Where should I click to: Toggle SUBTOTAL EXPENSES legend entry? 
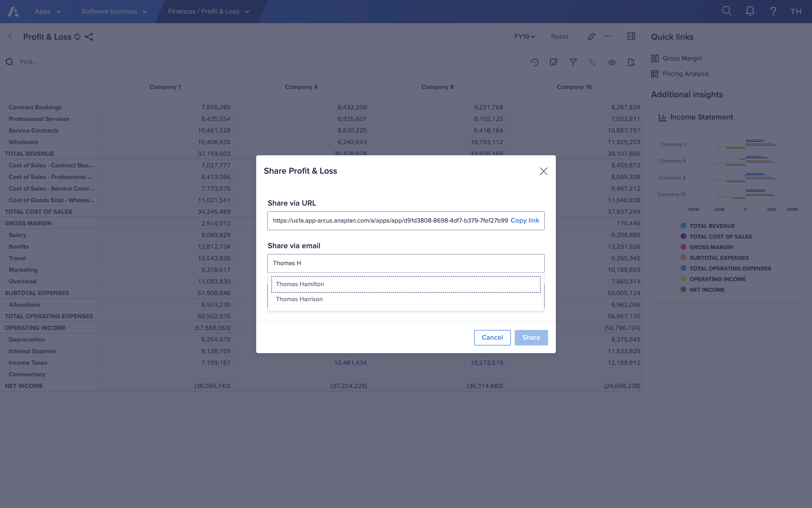[x=714, y=258]
